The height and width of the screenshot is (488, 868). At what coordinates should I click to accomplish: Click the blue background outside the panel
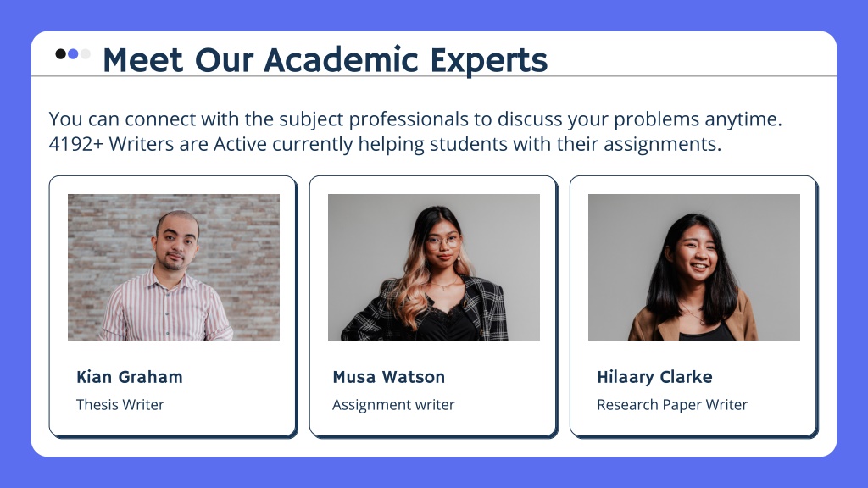(434, 473)
